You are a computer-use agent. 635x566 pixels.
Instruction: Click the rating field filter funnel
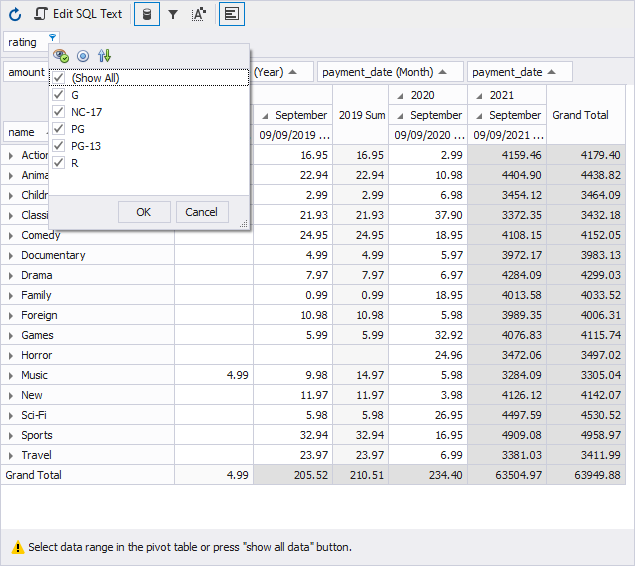pyautogui.click(x=52, y=37)
